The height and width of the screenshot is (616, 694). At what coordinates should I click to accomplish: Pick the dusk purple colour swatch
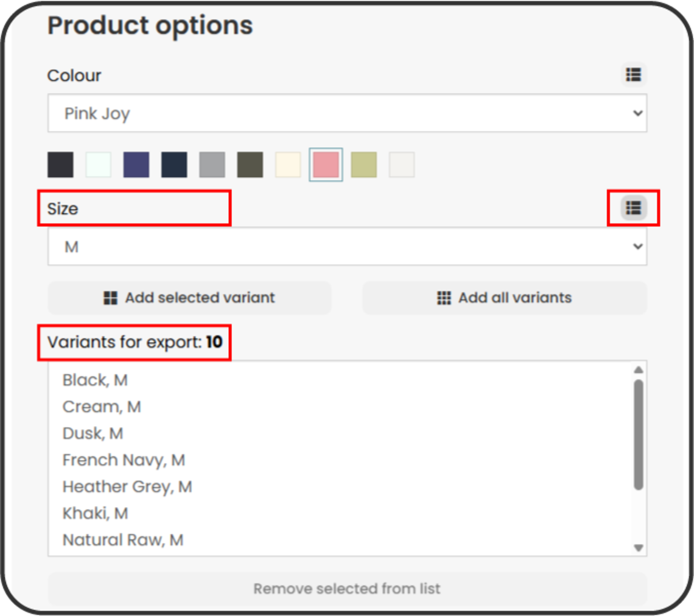point(136,165)
